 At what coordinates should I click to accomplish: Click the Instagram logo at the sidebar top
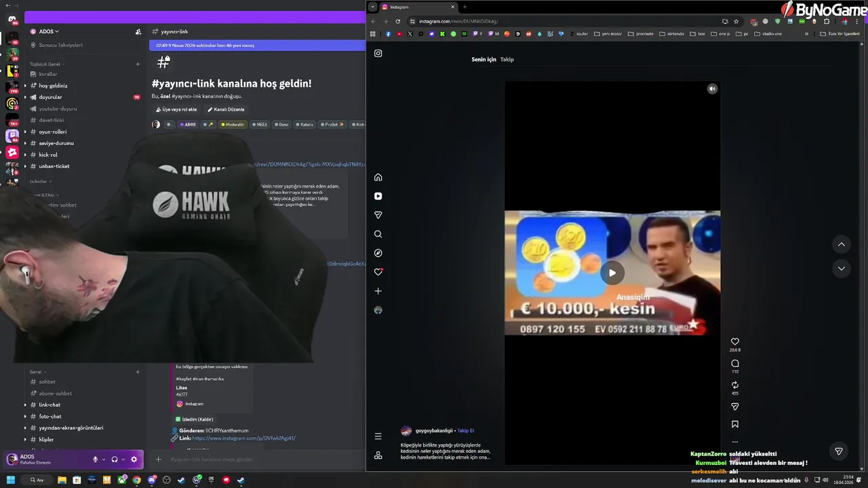pyautogui.click(x=378, y=54)
